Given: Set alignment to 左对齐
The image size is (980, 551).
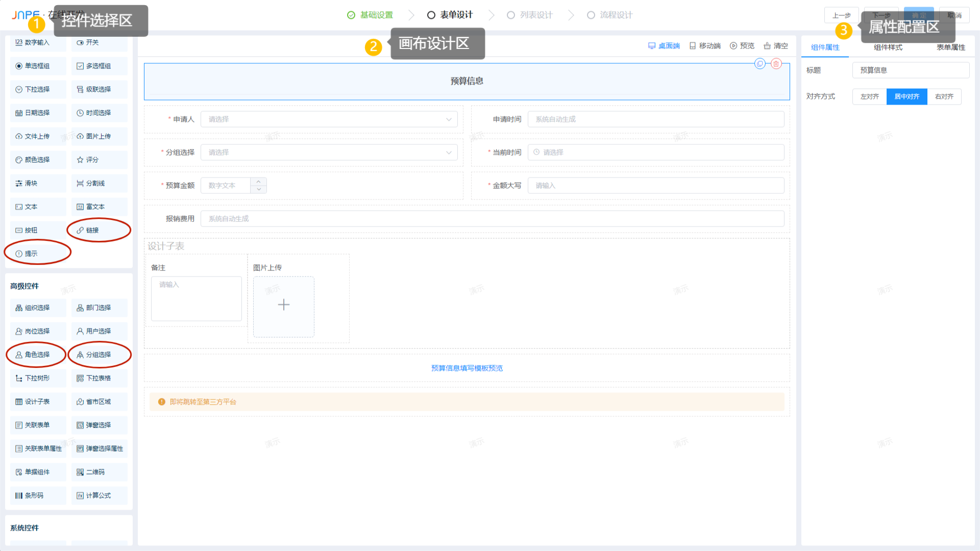Looking at the screenshot, I should click(x=869, y=96).
